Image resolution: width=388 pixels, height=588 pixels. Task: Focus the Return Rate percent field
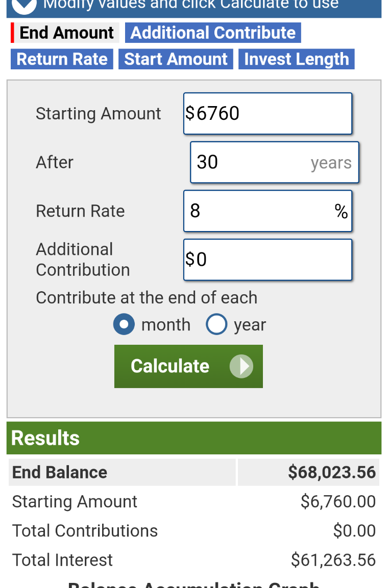click(268, 211)
